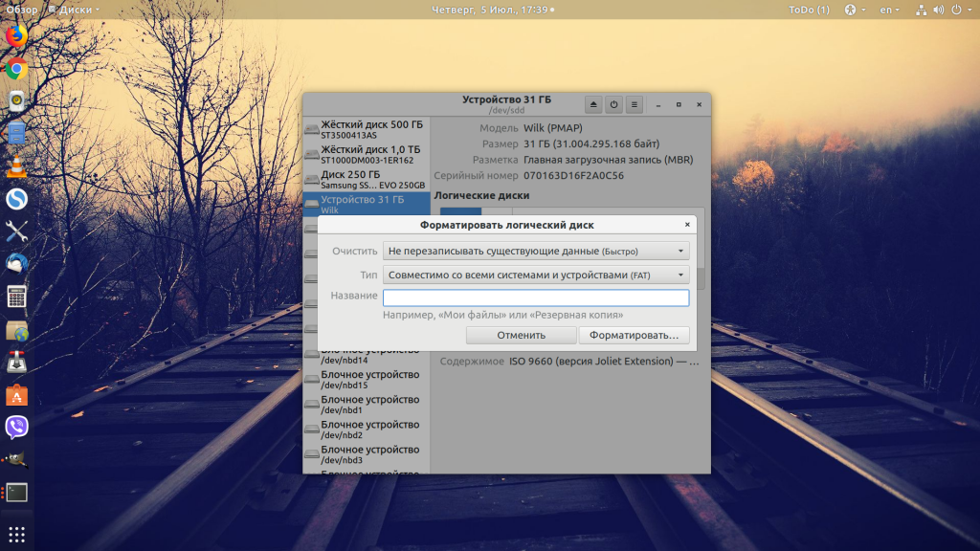Close the format dialog with ×
Screen dimensions: 980x551
click(x=687, y=224)
